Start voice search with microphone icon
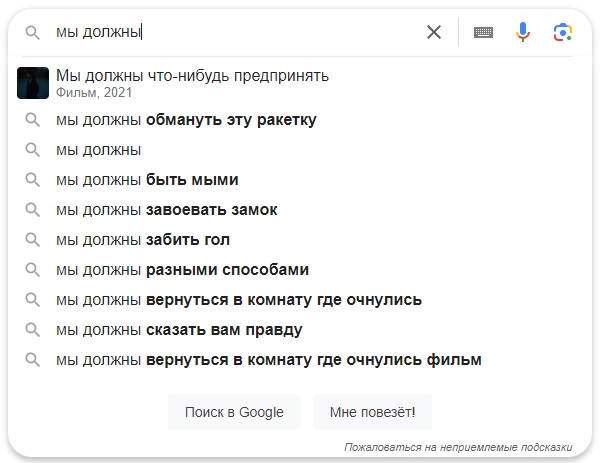 [523, 32]
